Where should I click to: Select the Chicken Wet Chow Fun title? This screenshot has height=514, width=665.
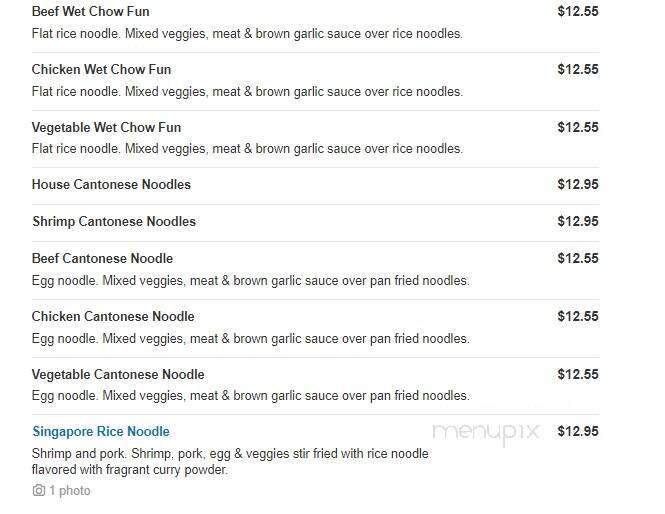101,70
